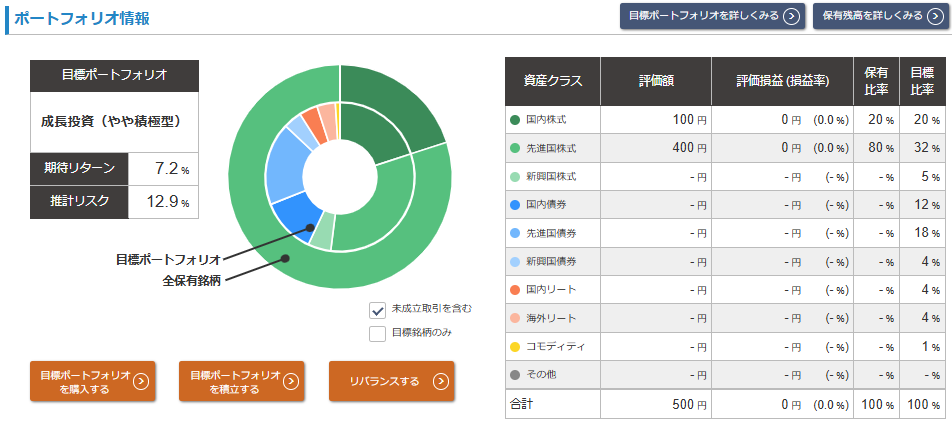Enable the 目標銘柄のみ checkbox
The height and width of the screenshot is (424, 952).
tap(377, 333)
